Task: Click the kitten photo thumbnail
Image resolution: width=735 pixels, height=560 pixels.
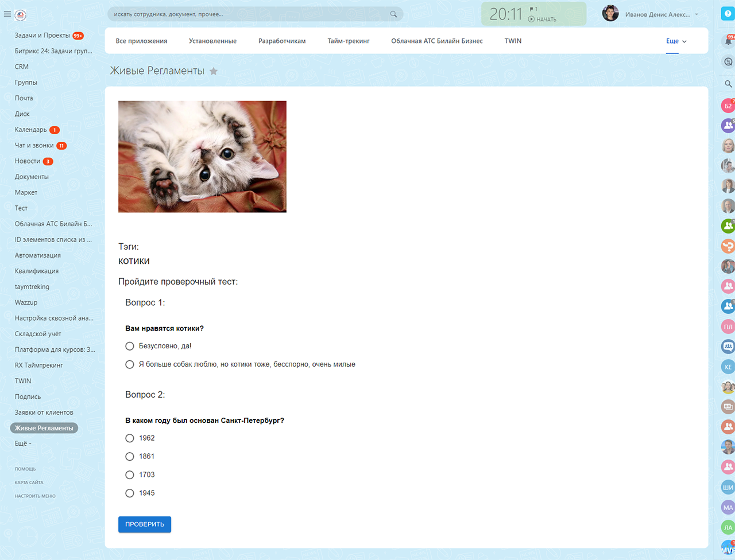Action: click(202, 157)
